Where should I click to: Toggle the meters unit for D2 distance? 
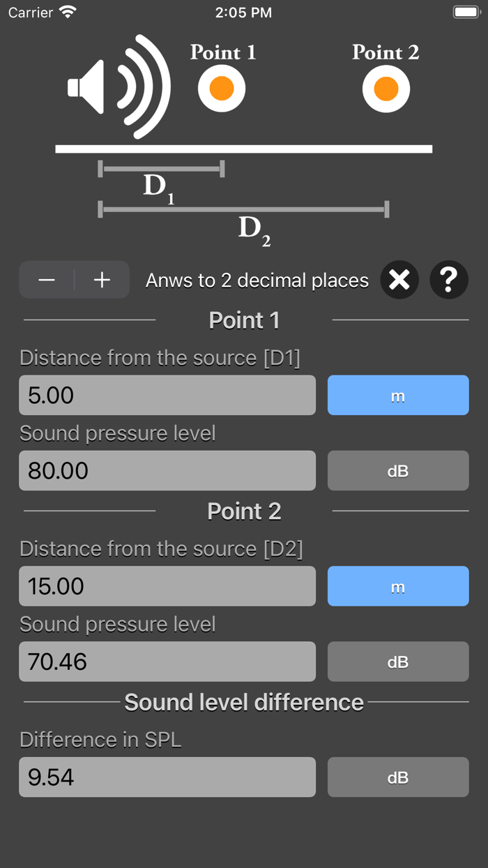pyautogui.click(x=398, y=586)
